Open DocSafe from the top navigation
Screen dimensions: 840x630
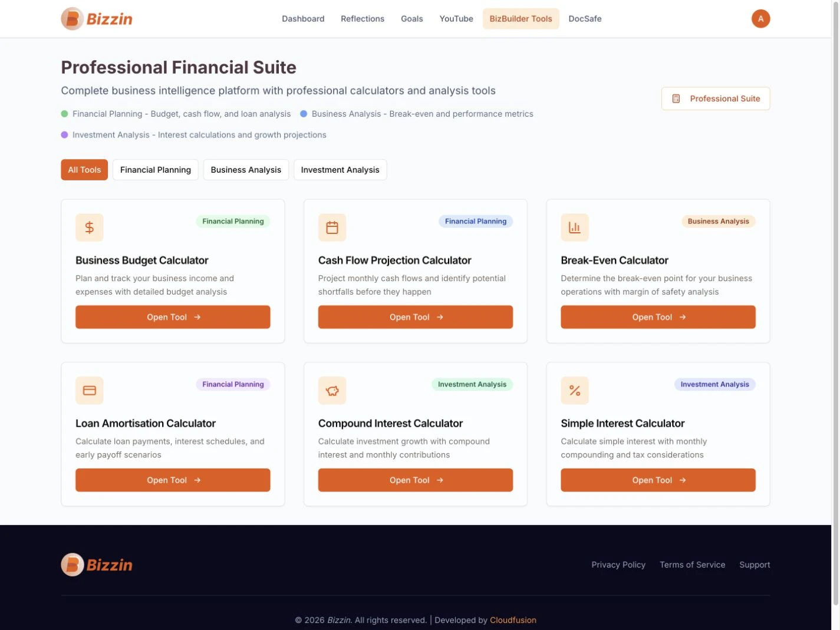pyautogui.click(x=585, y=19)
